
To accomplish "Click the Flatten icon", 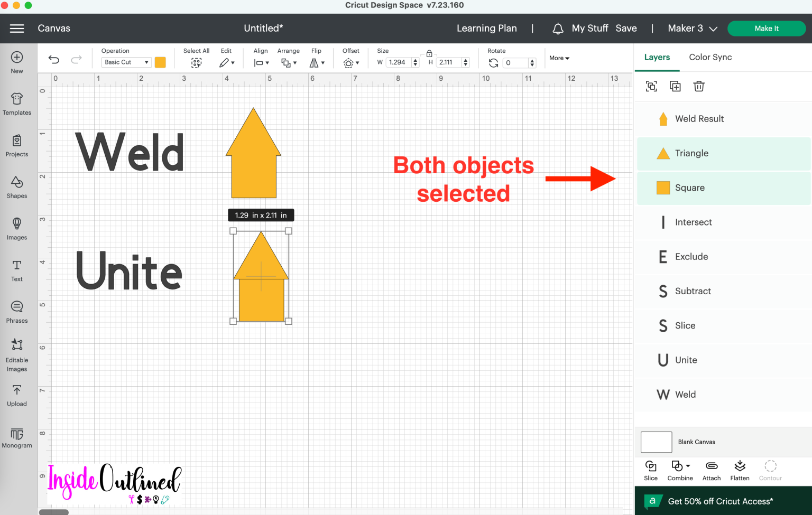I will tap(739, 469).
